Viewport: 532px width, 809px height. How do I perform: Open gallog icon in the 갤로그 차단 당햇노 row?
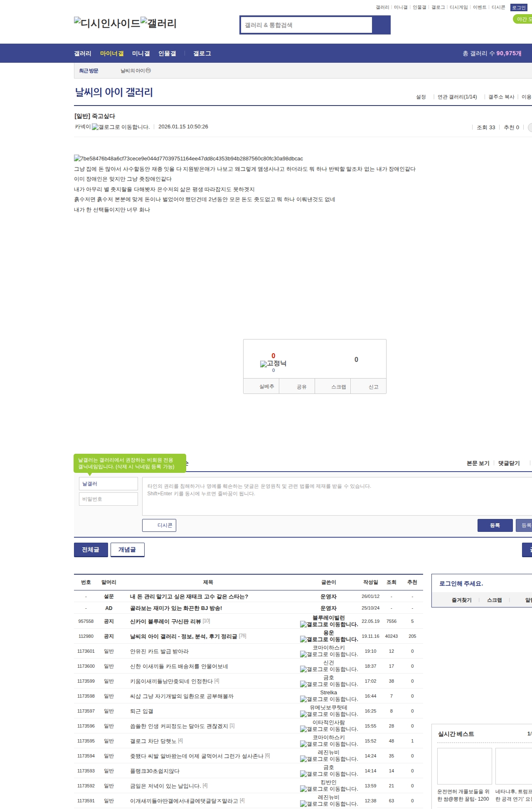click(329, 744)
